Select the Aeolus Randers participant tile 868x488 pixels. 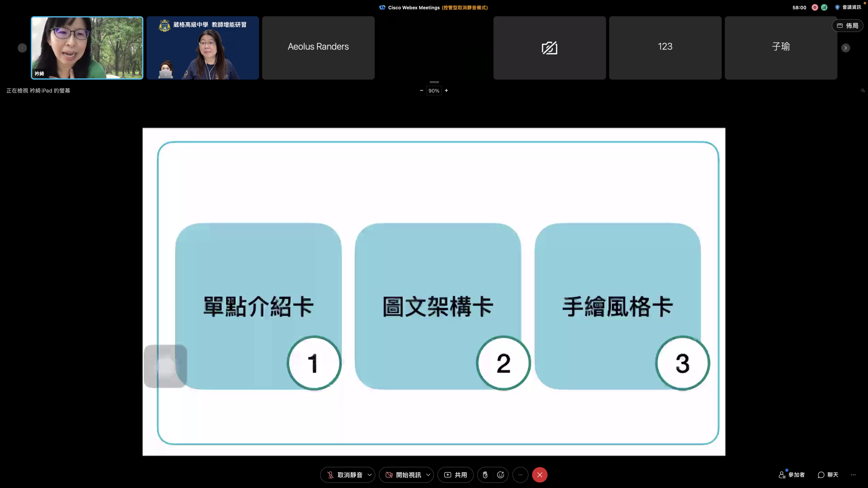pyautogui.click(x=318, y=48)
